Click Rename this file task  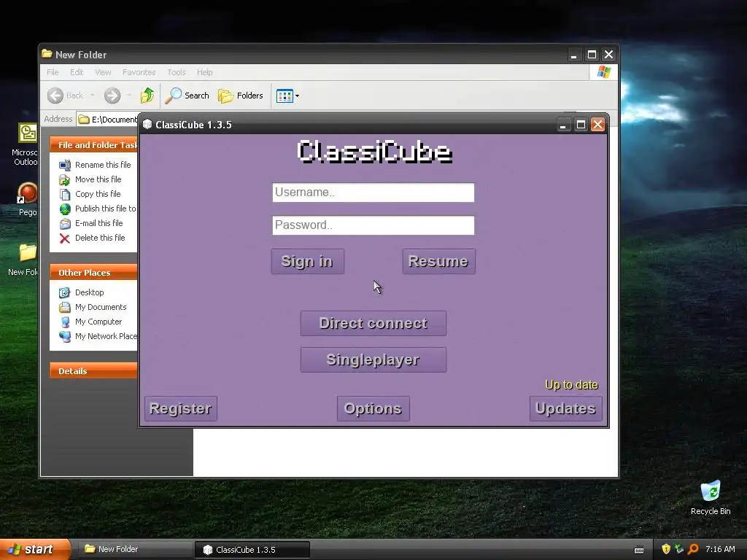click(96, 165)
